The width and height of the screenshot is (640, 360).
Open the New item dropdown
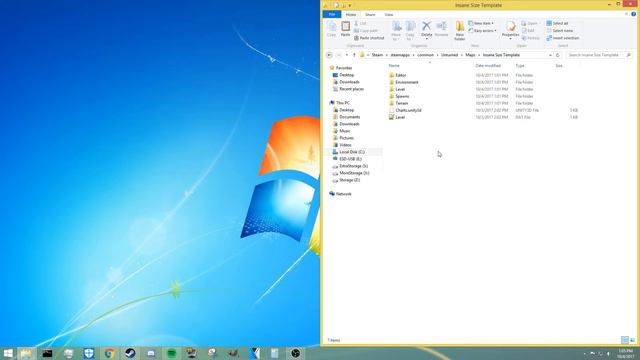point(481,23)
